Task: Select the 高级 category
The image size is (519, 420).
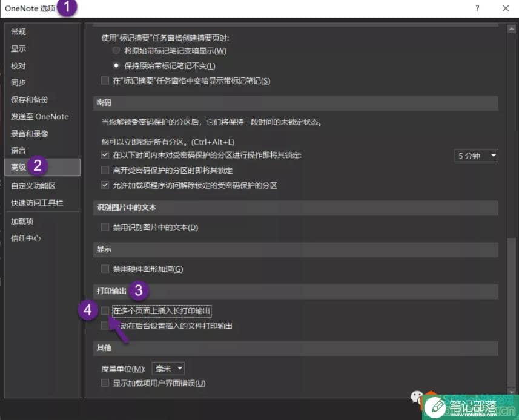Action: pyautogui.click(x=42, y=167)
